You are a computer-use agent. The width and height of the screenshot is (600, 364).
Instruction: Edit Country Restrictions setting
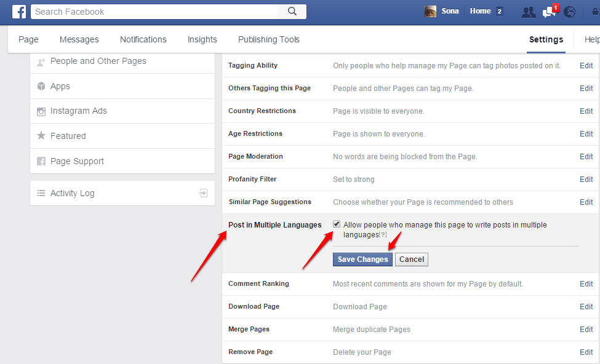(x=586, y=111)
